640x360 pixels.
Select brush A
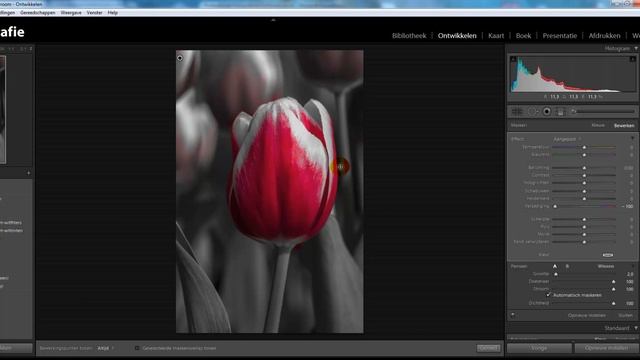click(555, 266)
